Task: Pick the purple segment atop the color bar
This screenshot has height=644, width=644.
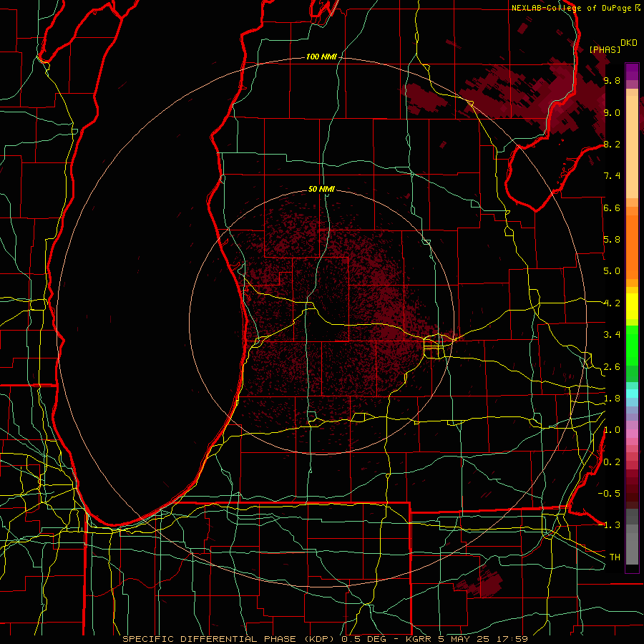Action: click(x=632, y=72)
